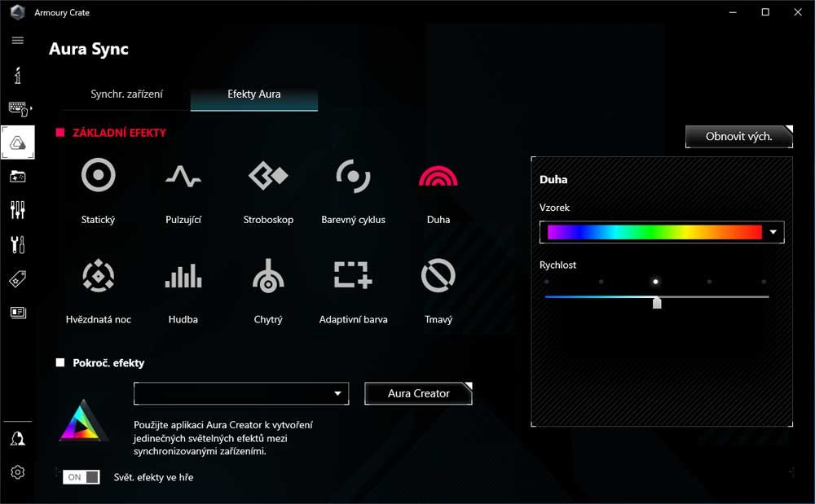Click the Pokroč. efekty section label

click(x=108, y=363)
